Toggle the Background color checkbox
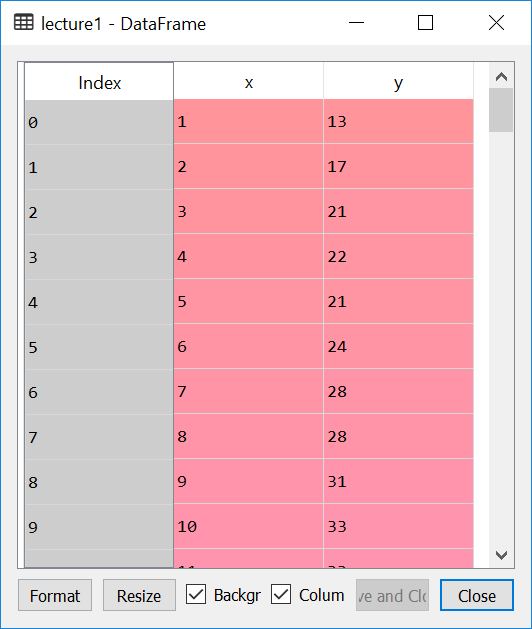Screen dimensions: 532x629 point(196,595)
